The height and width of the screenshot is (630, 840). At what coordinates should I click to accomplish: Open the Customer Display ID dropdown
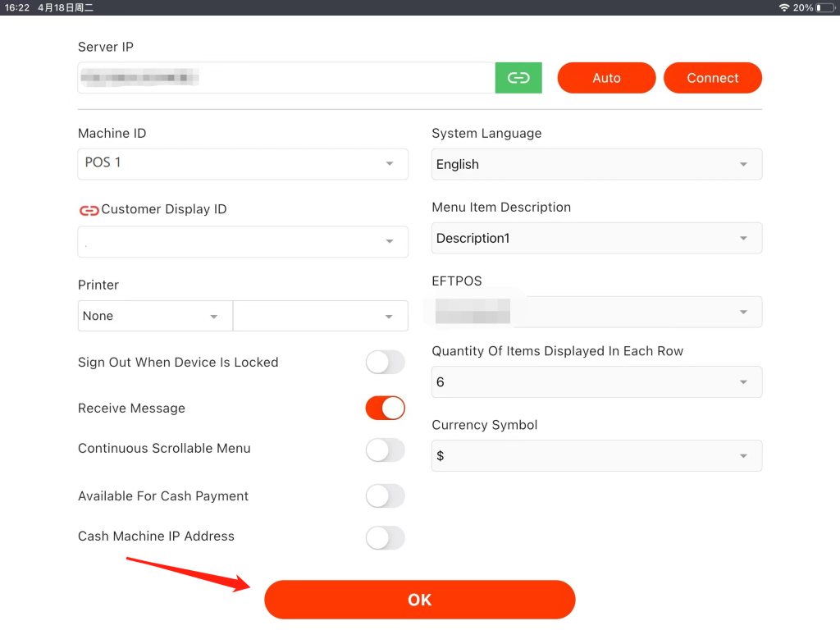(x=243, y=241)
